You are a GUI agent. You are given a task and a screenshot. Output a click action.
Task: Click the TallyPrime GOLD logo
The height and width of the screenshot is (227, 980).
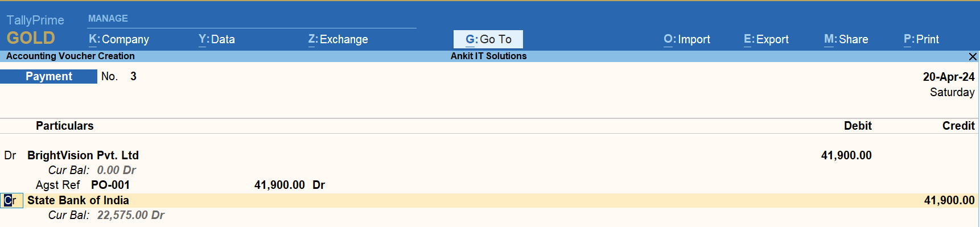tap(35, 30)
